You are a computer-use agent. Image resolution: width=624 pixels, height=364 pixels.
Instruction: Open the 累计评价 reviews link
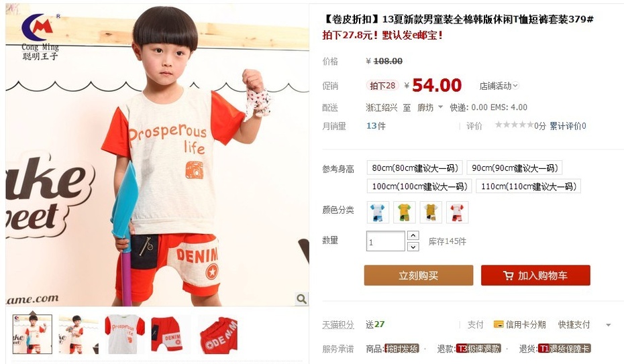click(x=568, y=126)
